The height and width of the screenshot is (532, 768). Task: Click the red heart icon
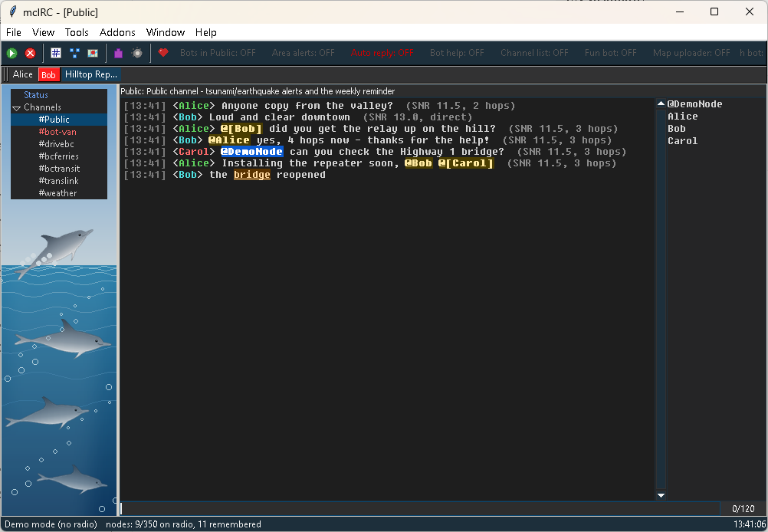coord(163,52)
